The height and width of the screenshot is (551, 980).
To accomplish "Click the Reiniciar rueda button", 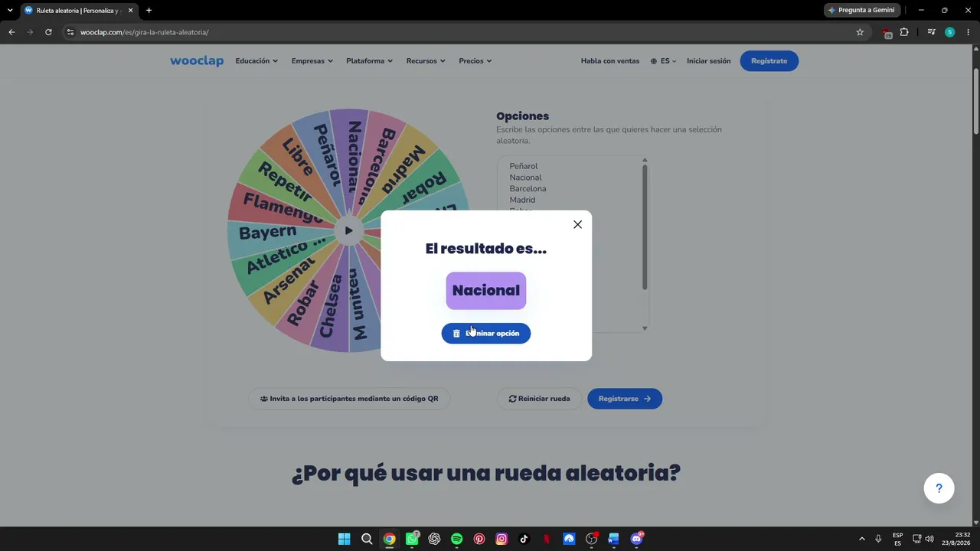I will (x=539, y=399).
